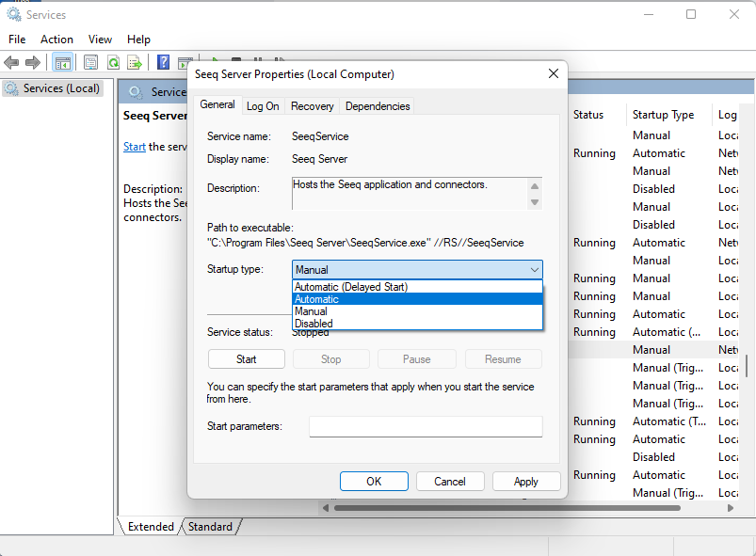Switch to the Log On tab
Image resolution: width=756 pixels, height=556 pixels.
coord(262,105)
